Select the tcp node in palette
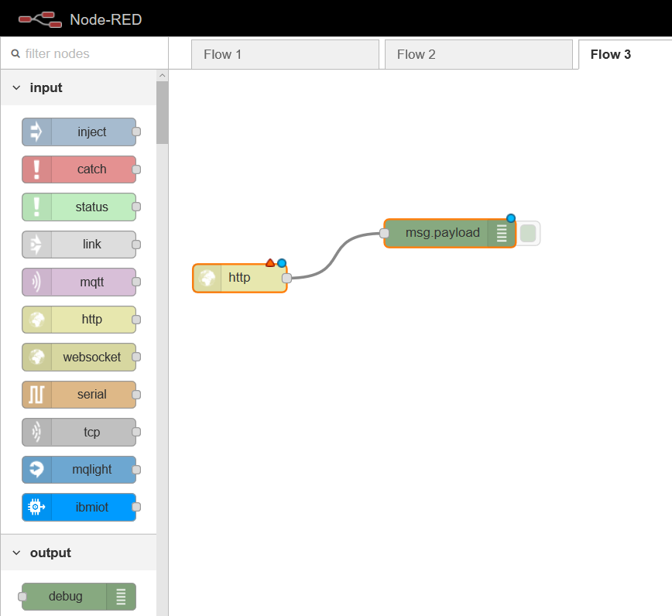This screenshot has height=616, width=672. pos(79,432)
